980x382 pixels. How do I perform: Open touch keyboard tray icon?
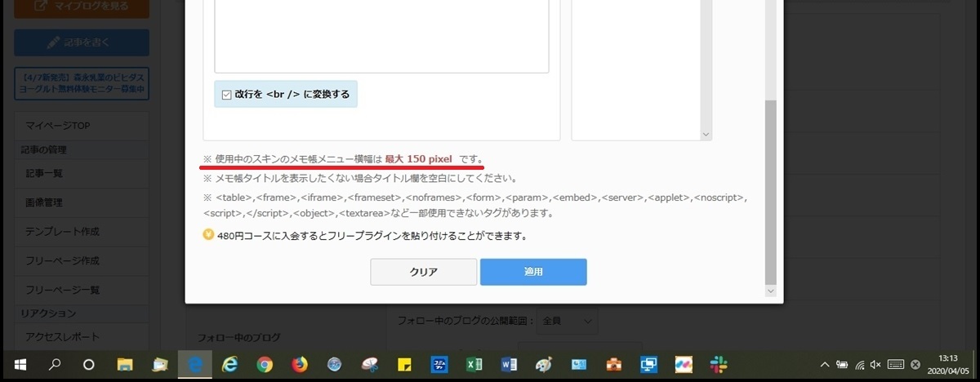[896, 365]
